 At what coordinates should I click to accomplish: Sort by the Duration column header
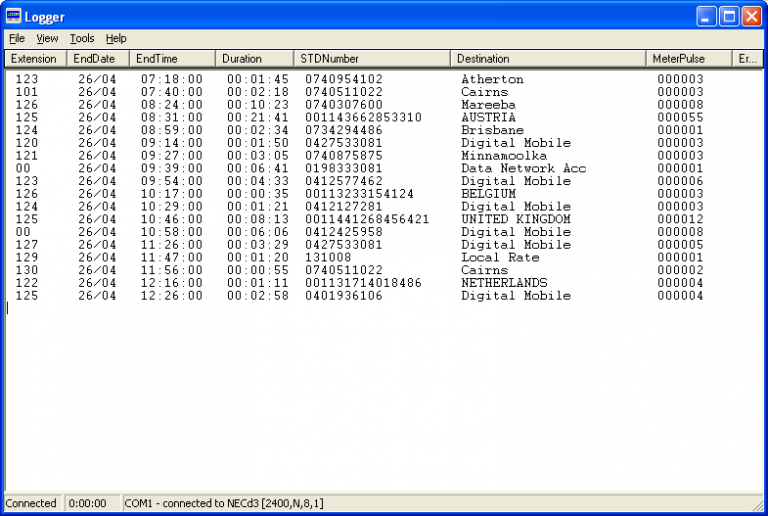[254, 59]
